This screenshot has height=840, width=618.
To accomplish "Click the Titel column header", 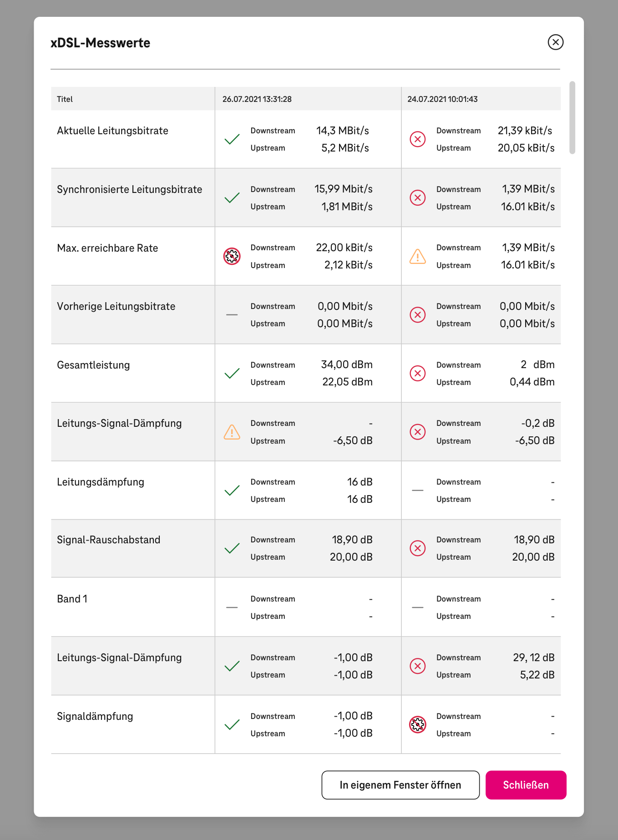I will (65, 99).
